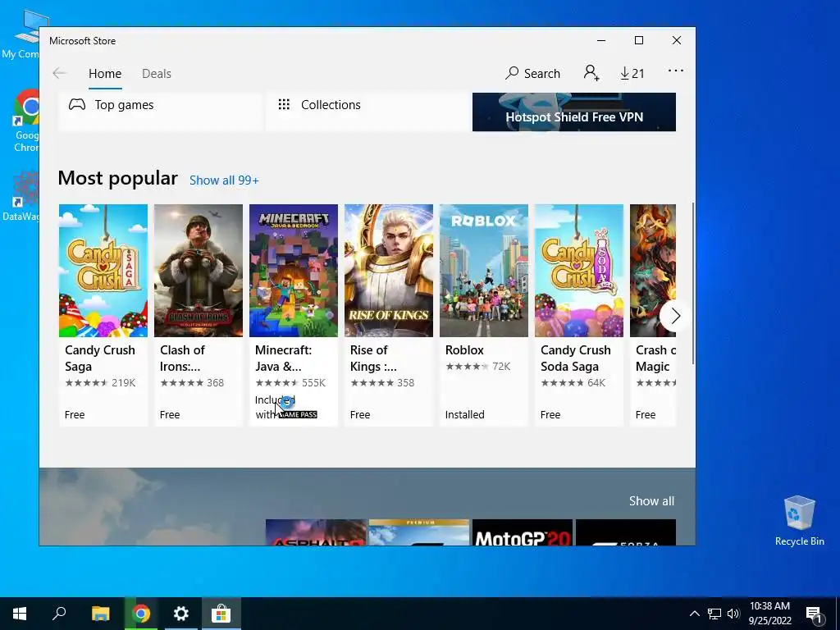Select My Computer desktop icon
This screenshot has width=840, height=630.
tap(25, 34)
